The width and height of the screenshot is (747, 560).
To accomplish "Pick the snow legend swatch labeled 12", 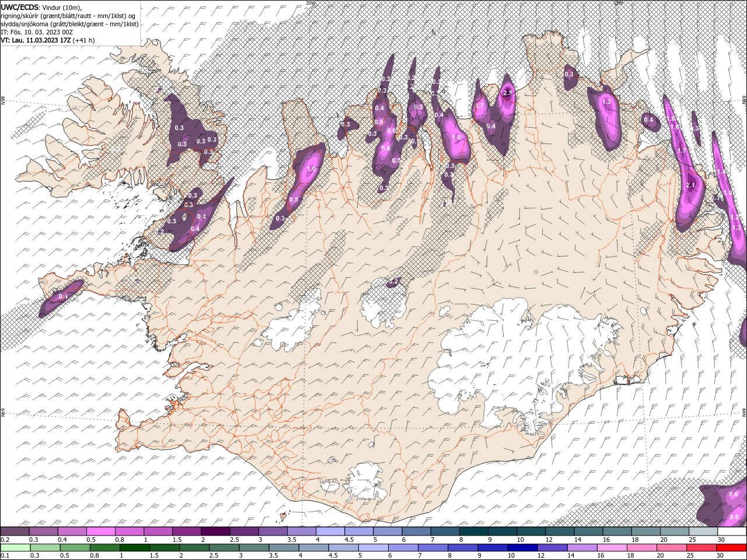I will point(560,531).
